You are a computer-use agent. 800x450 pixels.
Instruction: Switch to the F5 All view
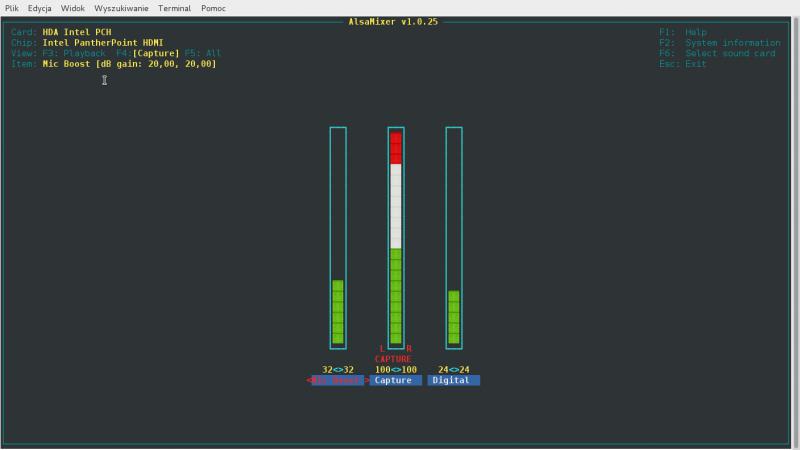click(203, 53)
